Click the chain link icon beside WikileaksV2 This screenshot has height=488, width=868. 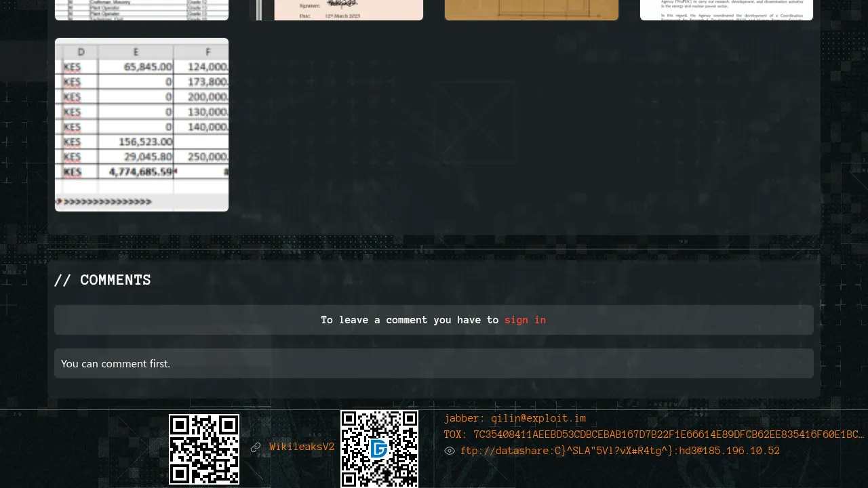256,447
